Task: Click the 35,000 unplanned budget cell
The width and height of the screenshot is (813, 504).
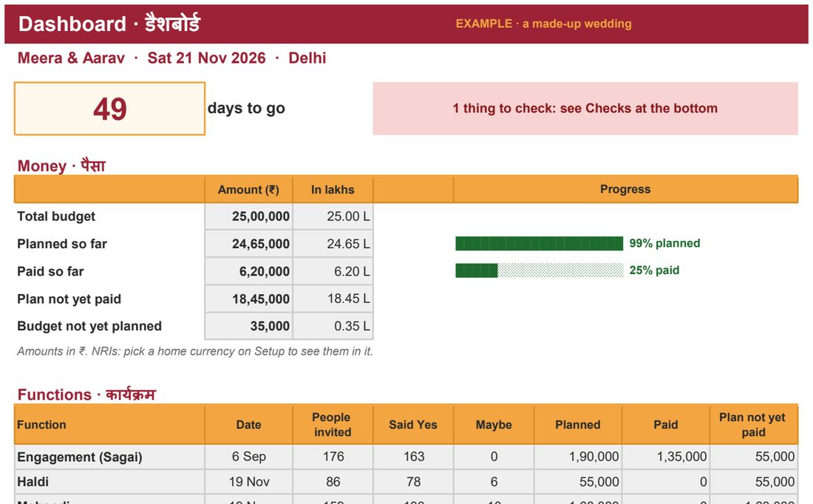Action: point(248,326)
